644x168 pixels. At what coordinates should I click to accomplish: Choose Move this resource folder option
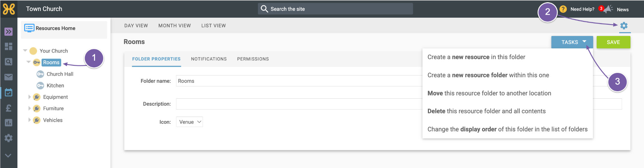coord(489,93)
